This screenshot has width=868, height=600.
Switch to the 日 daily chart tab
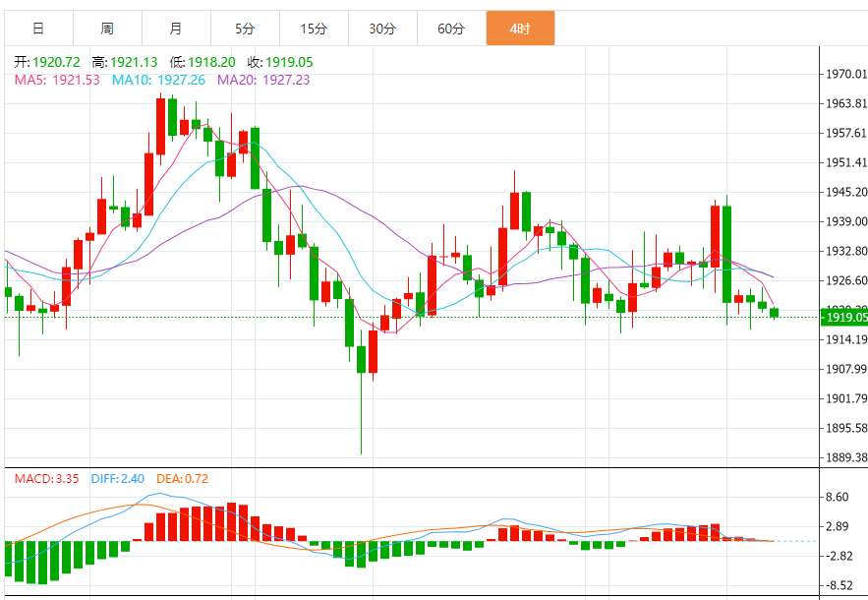coord(38,29)
